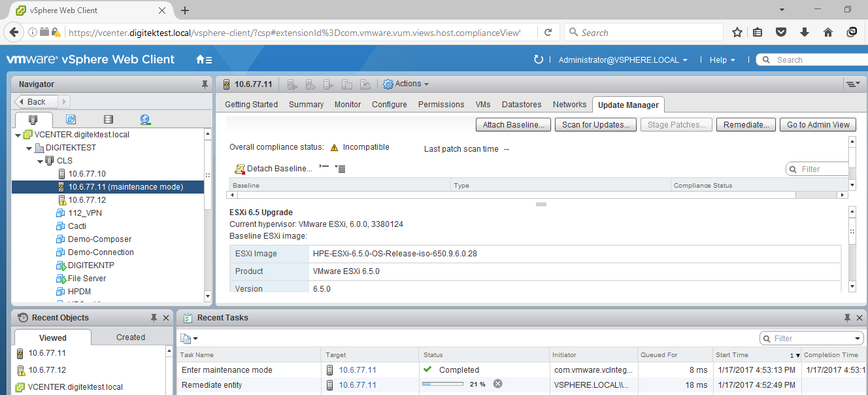868x395 pixels.
Task: Select host 10.6.77.12 in tree
Action: [86, 200]
